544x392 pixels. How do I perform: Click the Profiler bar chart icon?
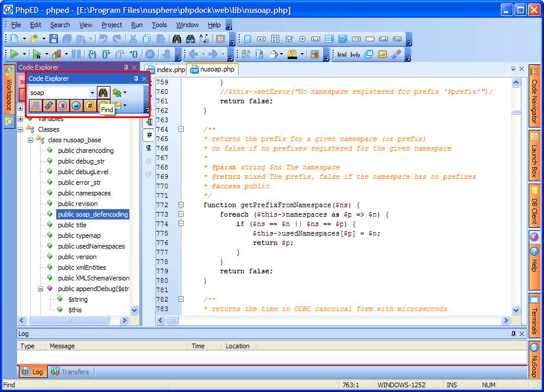(x=56, y=54)
